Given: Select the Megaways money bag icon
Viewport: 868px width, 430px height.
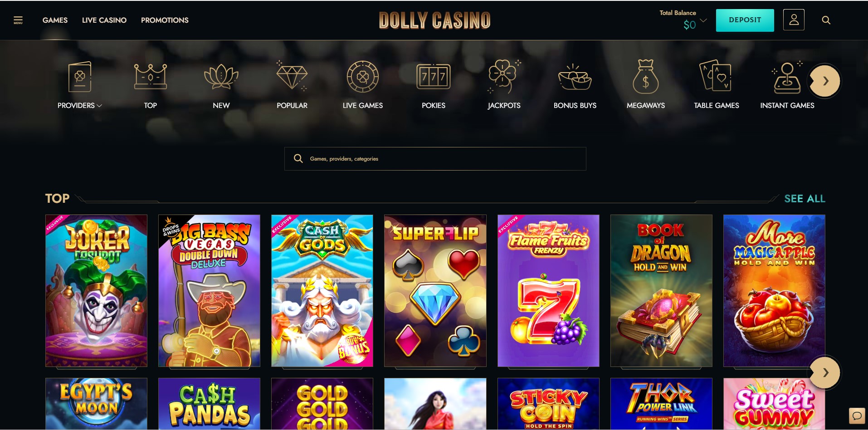Looking at the screenshot, I should pyautogui.click(x=646, y=77).
